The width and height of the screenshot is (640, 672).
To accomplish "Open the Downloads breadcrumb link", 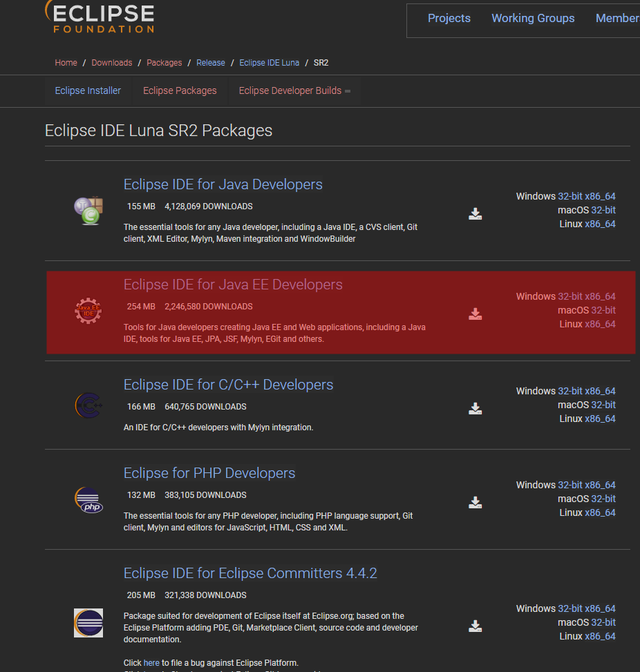I will (x=111, y=62).
